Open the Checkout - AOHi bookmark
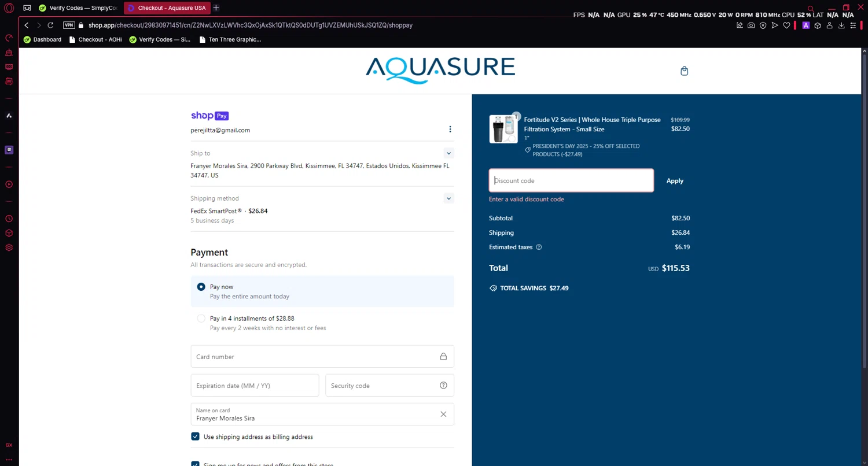Image resolution: width=868 pixels, height=466 pixels. (x=95, y=39)
